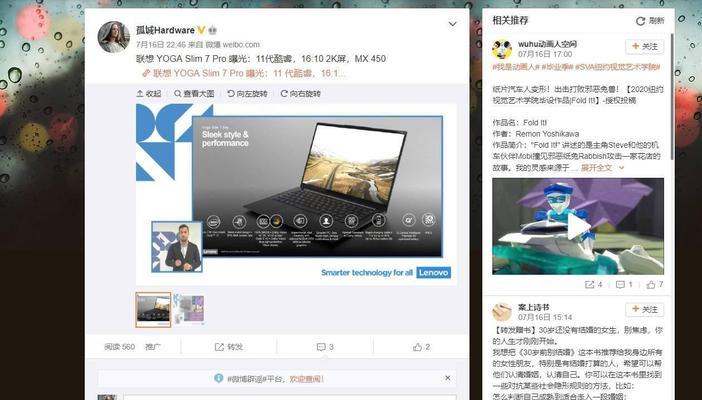Open comments icon on wuhu post
The height and width of the screenshot is (400, 702).
624,284
